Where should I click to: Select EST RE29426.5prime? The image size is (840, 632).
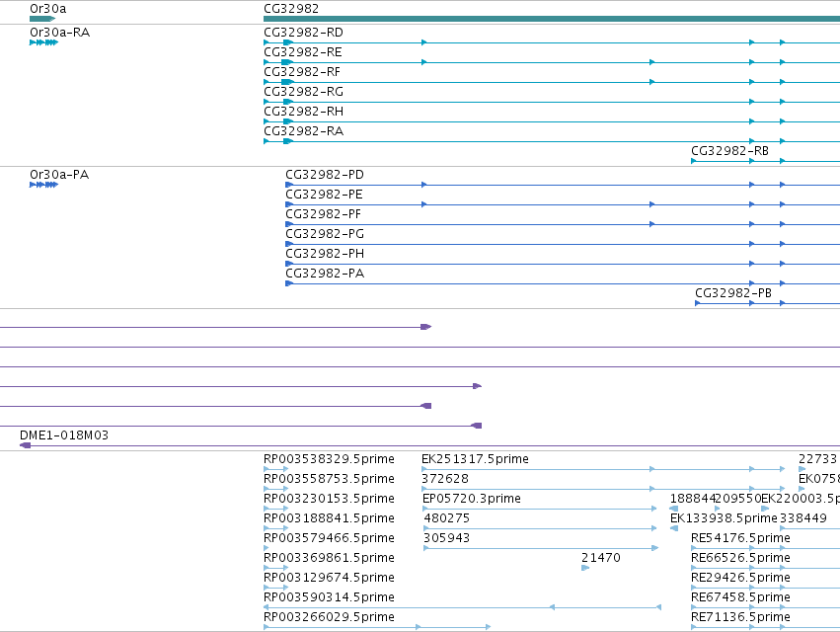[740, 579]
